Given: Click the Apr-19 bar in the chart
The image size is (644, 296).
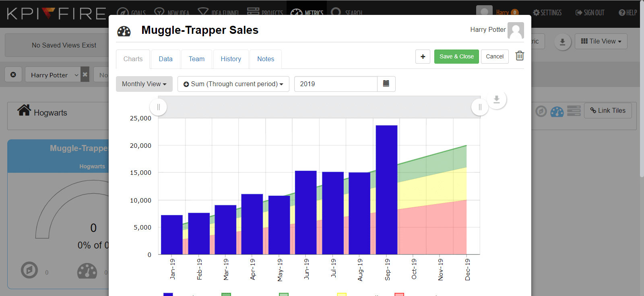Looking at the screenshot, I should click(x=252, y=224).
